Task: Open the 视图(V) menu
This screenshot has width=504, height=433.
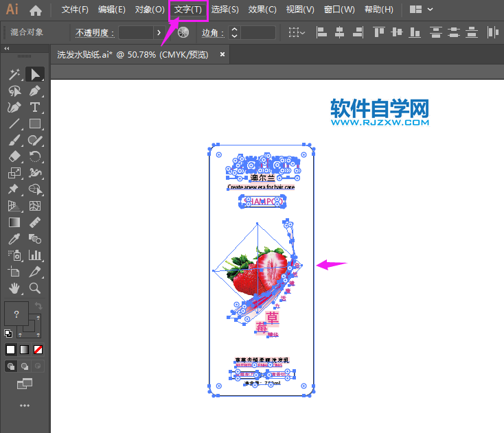Action: (300, 10)
